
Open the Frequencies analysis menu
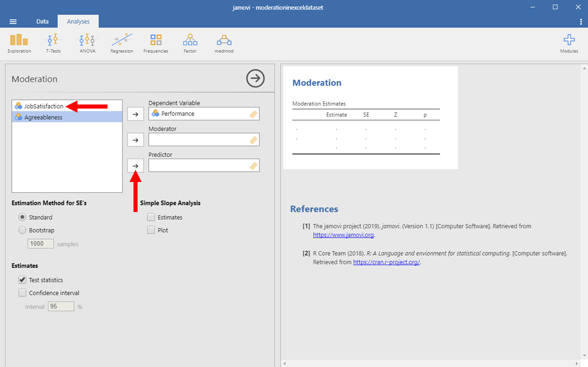pyautogui.click(x=155, y=43)
